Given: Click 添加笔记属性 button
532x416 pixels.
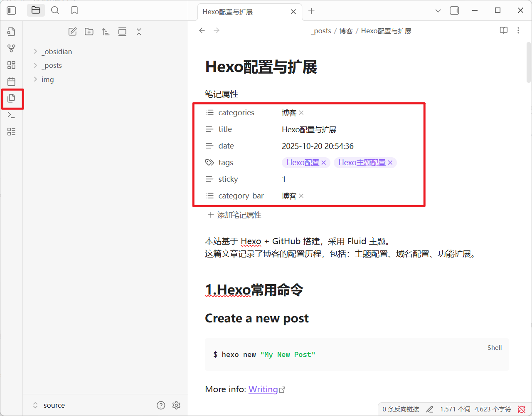Looking at the screenshot, I should click(234, 215).
